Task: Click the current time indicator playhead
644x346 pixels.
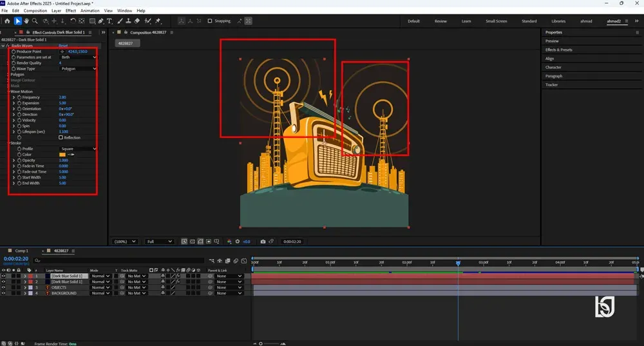Action: pos(458,263)
